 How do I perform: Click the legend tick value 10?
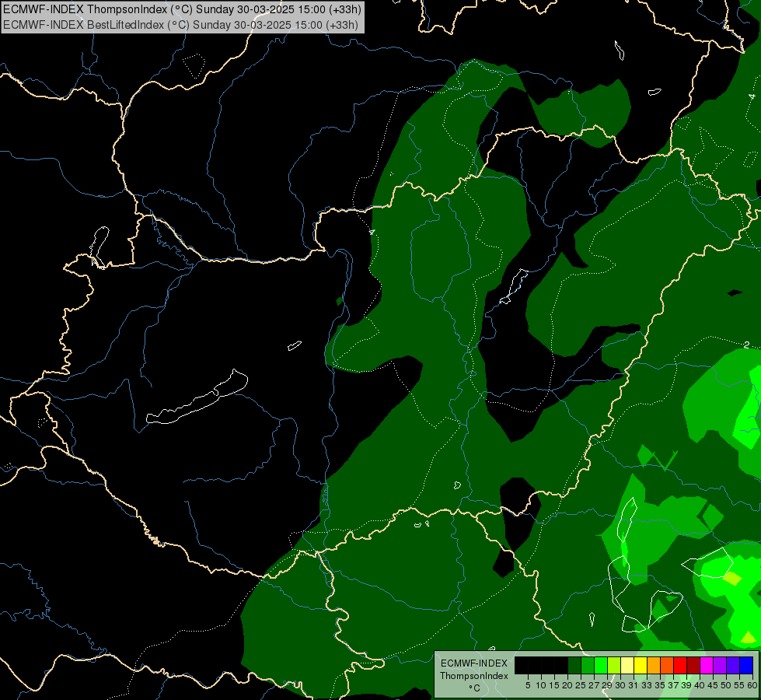coord(541,685)
